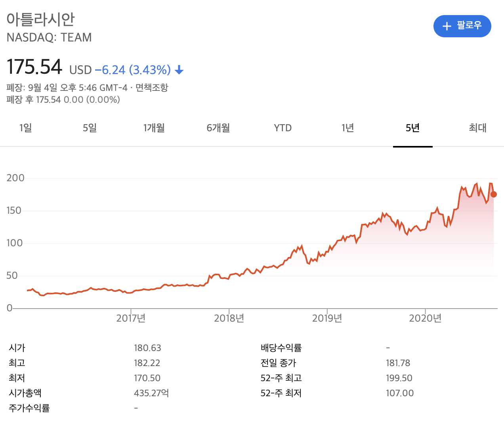504x422 pixels.
Task: Select the 6개월 range tab
Action: (218, 128)
